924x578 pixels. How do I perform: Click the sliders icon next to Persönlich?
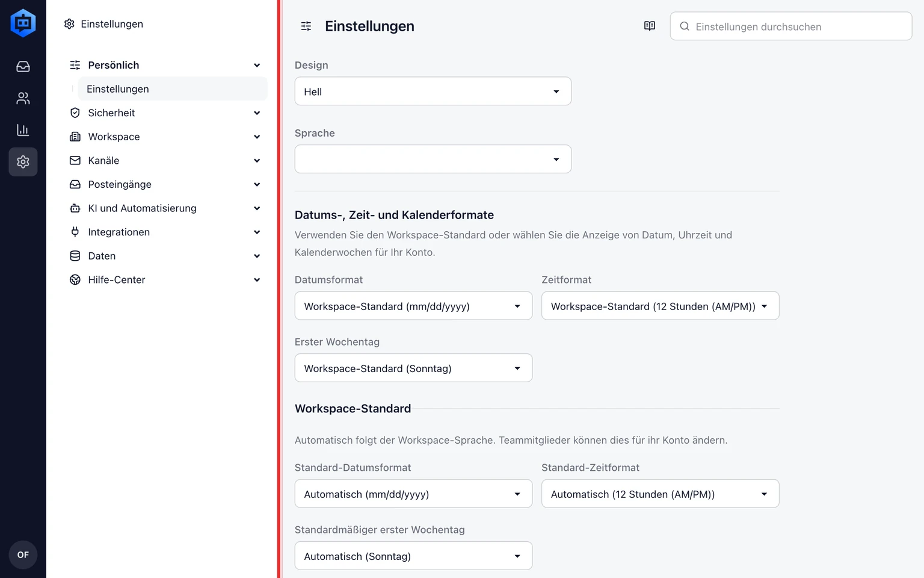[75, 65]
